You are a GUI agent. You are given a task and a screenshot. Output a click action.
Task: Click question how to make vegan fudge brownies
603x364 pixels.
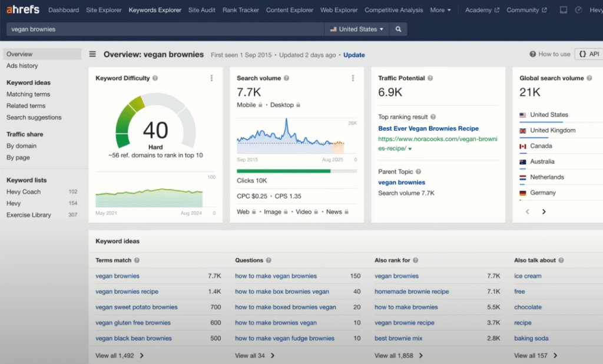click(x=284, y=338)
